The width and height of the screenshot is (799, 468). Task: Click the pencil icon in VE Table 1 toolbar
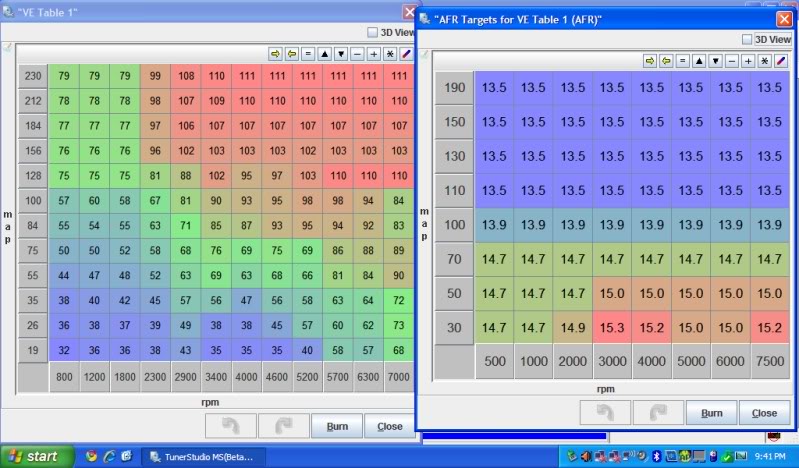point(406,54)
